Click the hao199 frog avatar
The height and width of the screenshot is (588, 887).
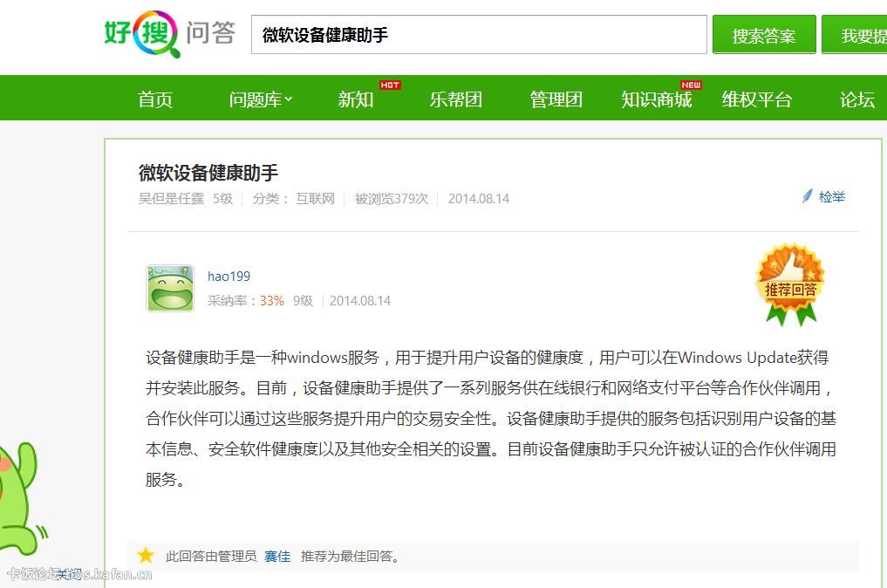(170, 288)
